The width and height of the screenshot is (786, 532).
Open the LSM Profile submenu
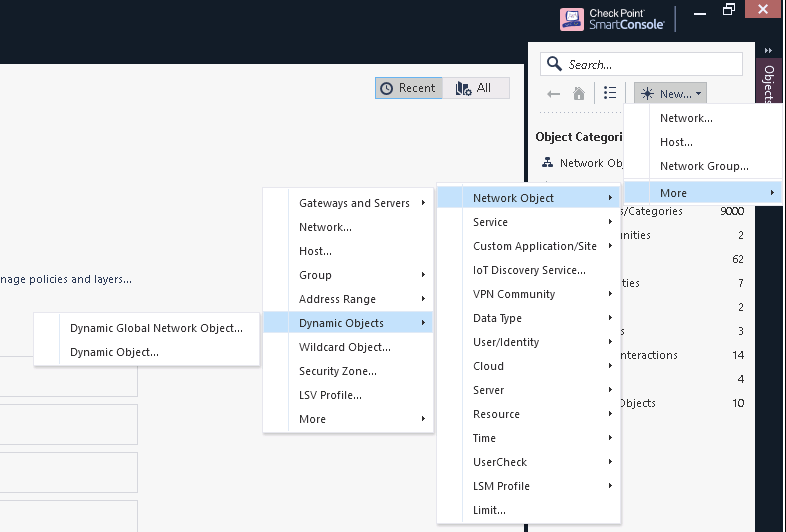click(x=529, y=486)
